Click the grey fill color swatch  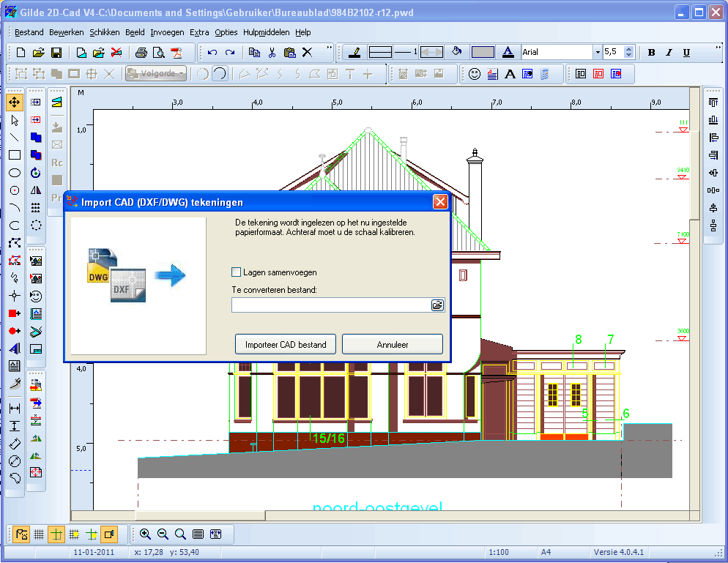pos(483,53)
